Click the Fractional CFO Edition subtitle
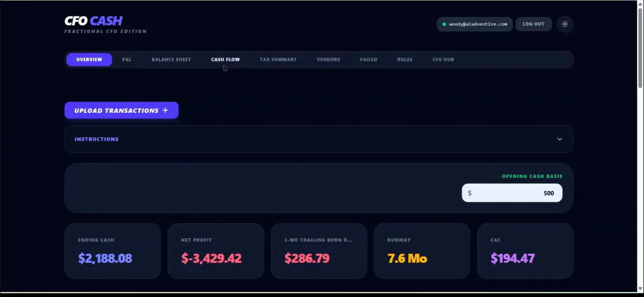The width and height of the screenshot is (644, 297). tap(106, 32)
